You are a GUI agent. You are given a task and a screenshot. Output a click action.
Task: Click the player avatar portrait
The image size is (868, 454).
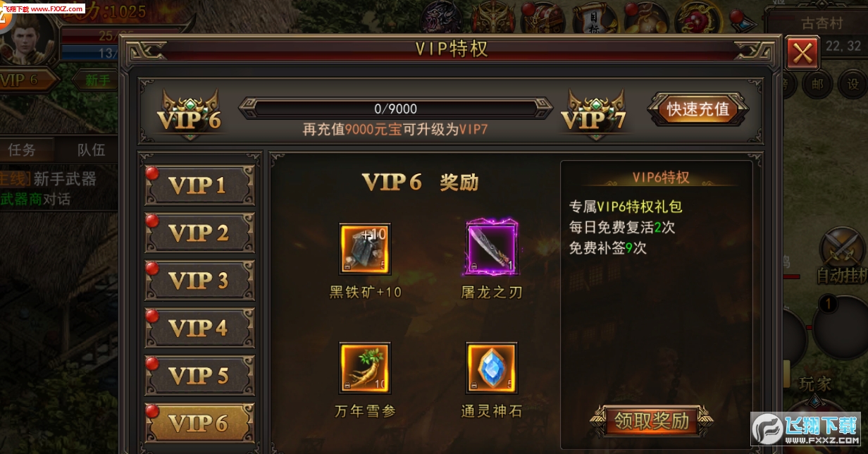point(28,39)
